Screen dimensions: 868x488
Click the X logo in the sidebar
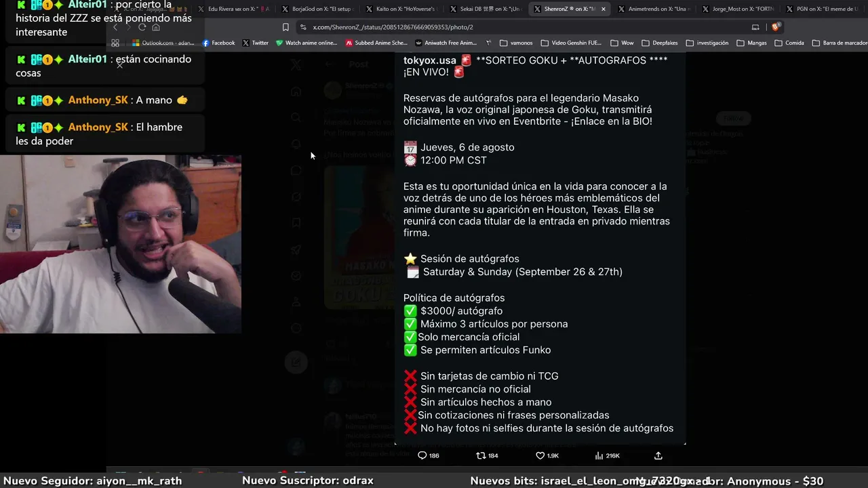click(x=296, y=65)
